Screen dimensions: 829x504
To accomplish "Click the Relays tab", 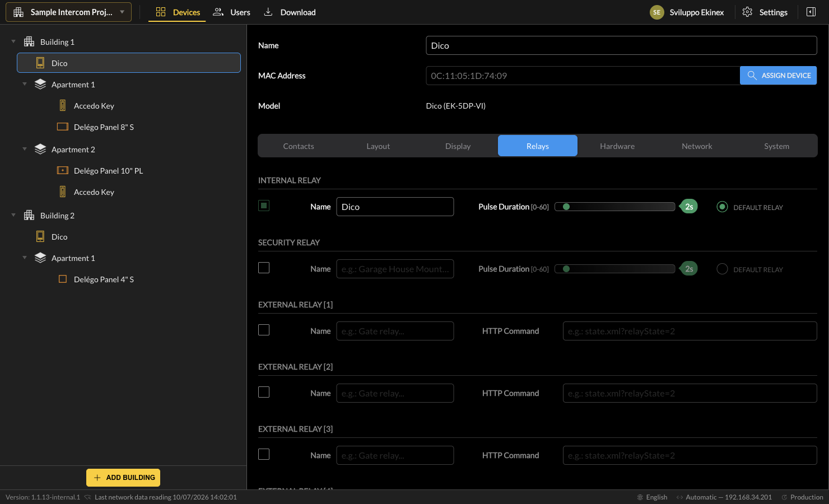I will 538,146.
